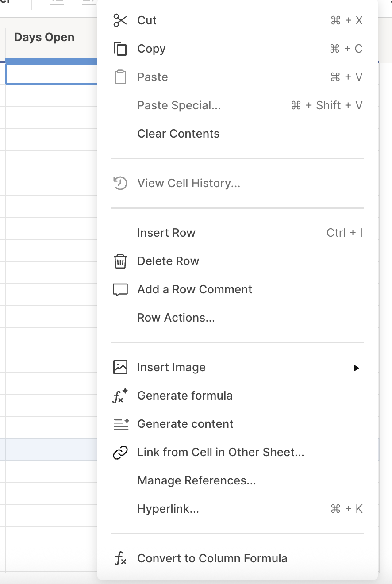Click the fx Convert to Column Formula icon
Image resolution: width=392 pixels, height=584 pixels.
120,558
